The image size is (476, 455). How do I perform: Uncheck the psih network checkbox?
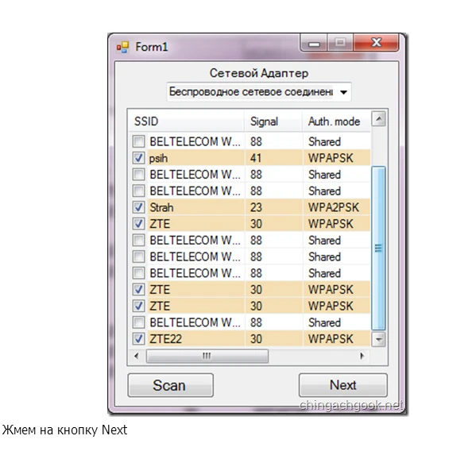click(139, 158)
